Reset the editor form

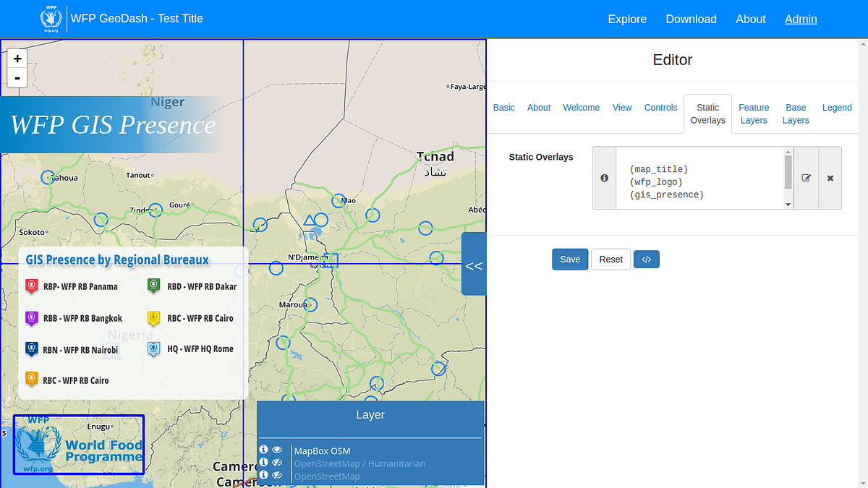pos(610,260)
